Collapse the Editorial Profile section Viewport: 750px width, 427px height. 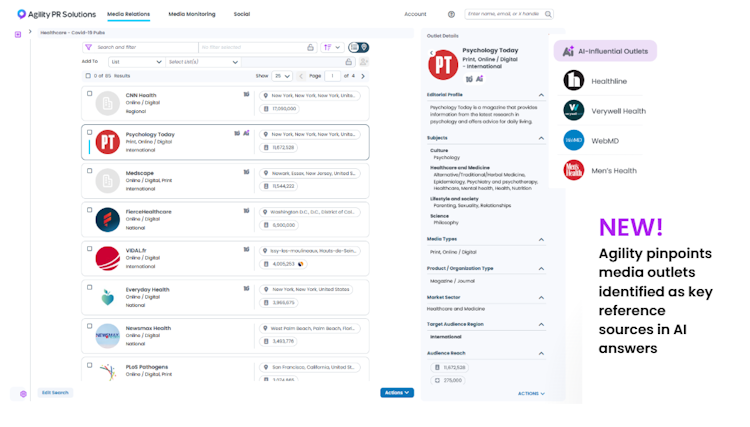click(x=541, y=95)
